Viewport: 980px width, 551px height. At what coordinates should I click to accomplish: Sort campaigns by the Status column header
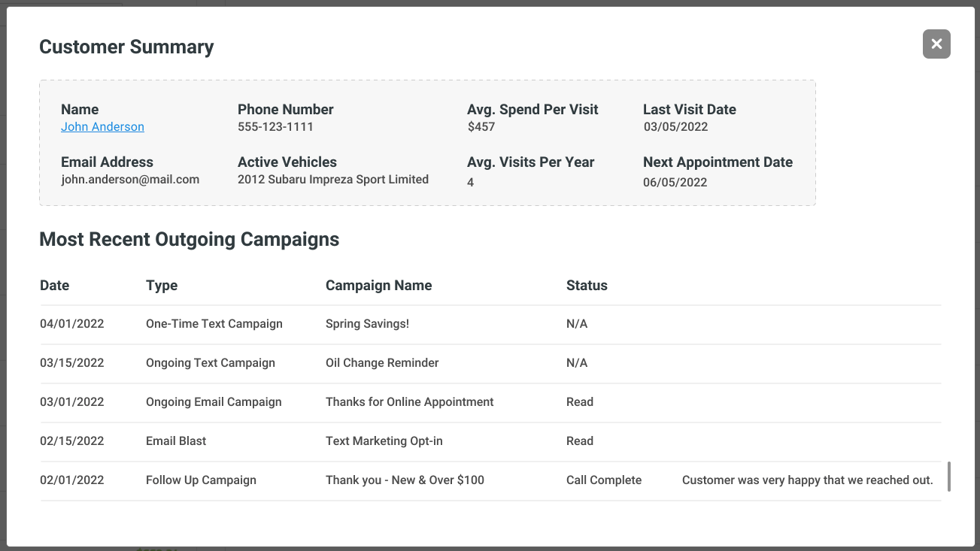click(x=587, y=286)
